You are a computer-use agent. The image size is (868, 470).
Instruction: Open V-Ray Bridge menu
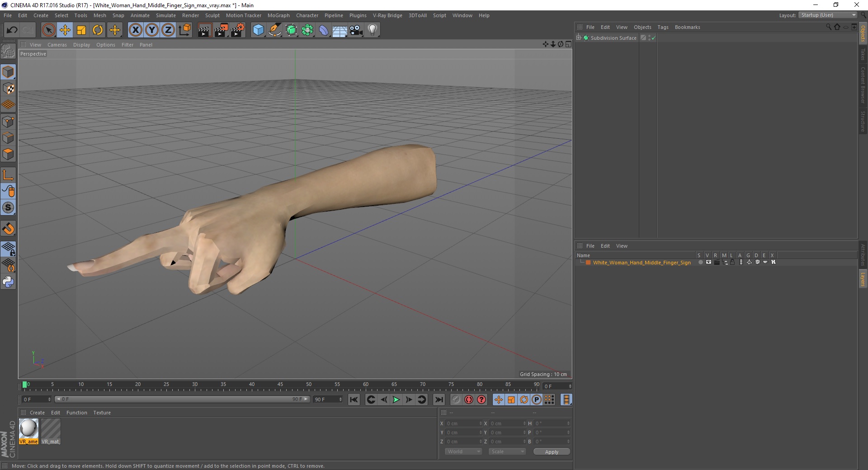pyautogui.click(x=387, y=15)
